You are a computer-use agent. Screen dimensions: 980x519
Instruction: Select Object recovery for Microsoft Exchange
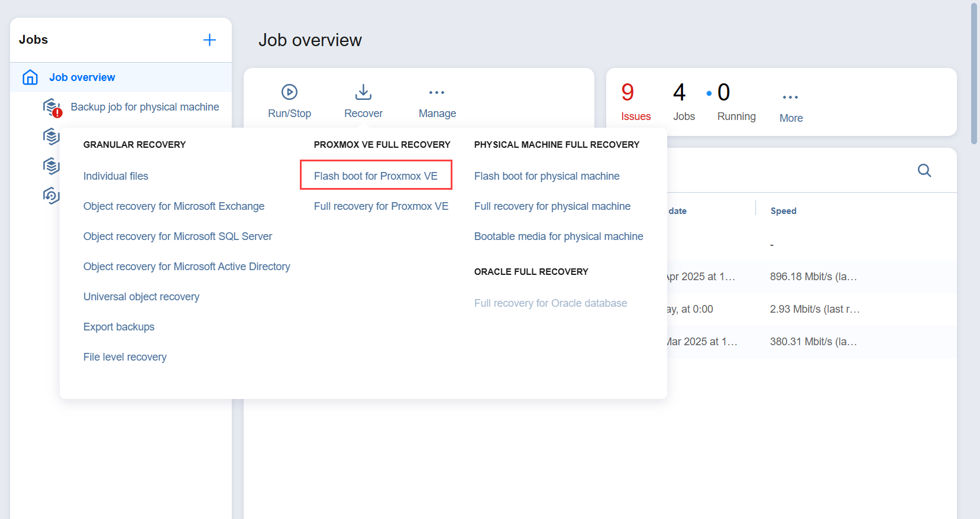pos(174,206)
